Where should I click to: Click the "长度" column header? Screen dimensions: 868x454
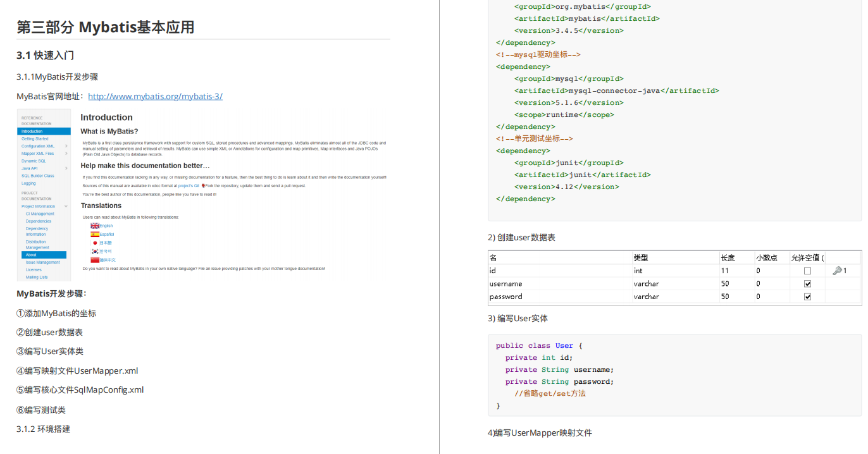coord(728,258)
